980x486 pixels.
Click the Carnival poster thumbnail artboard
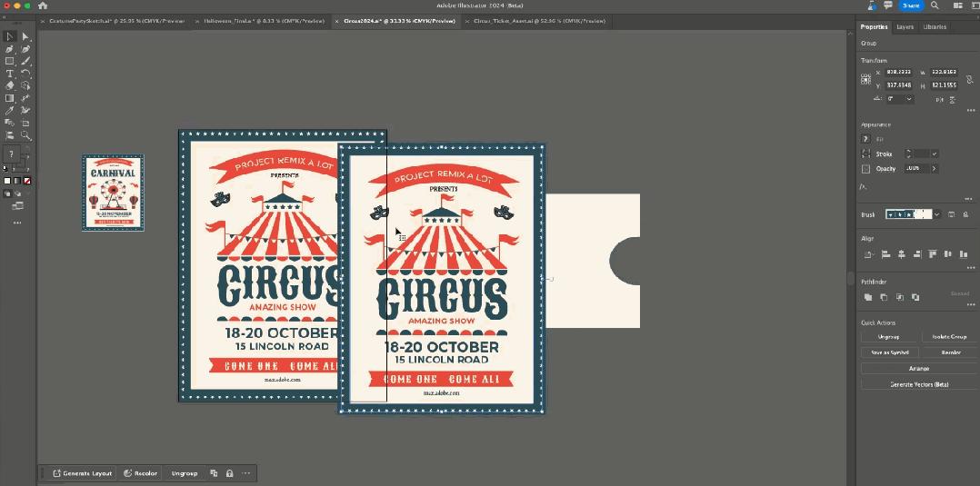[113, 193]
